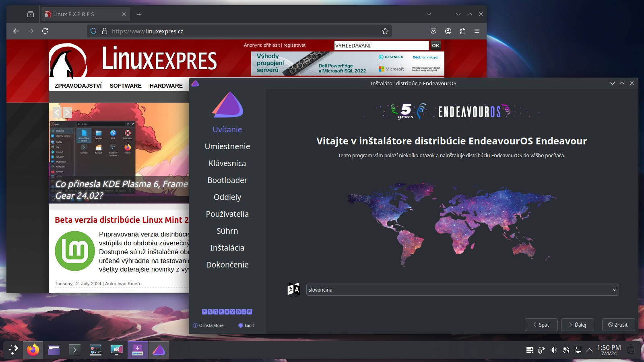Select Bootloader step in sidebar
This screenshot has height=362, width=644.
coord(227,180)
